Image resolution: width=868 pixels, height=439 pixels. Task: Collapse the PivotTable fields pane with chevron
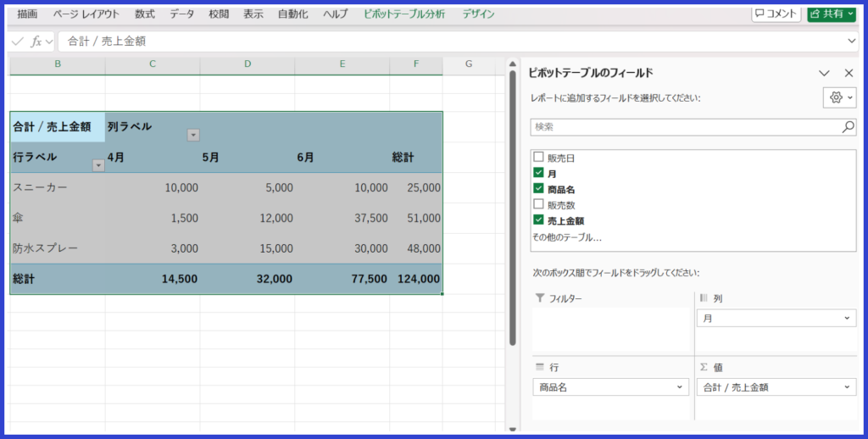click(x=824, y=74)
